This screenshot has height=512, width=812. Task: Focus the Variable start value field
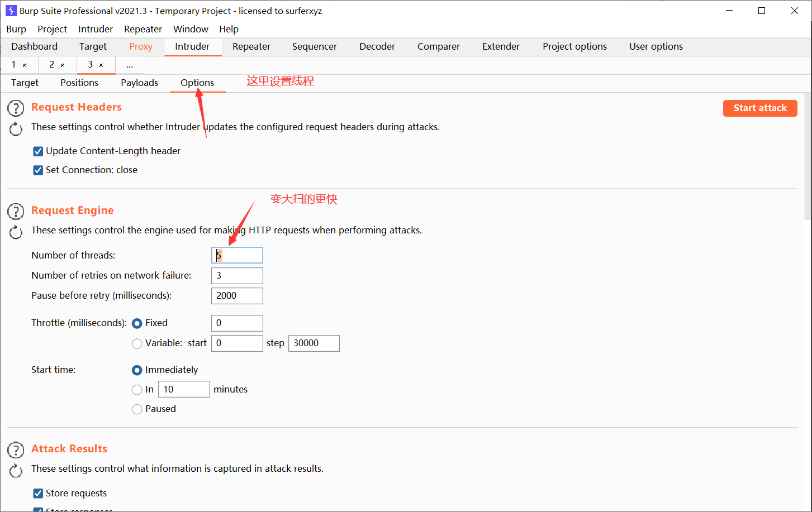(237, 343)
